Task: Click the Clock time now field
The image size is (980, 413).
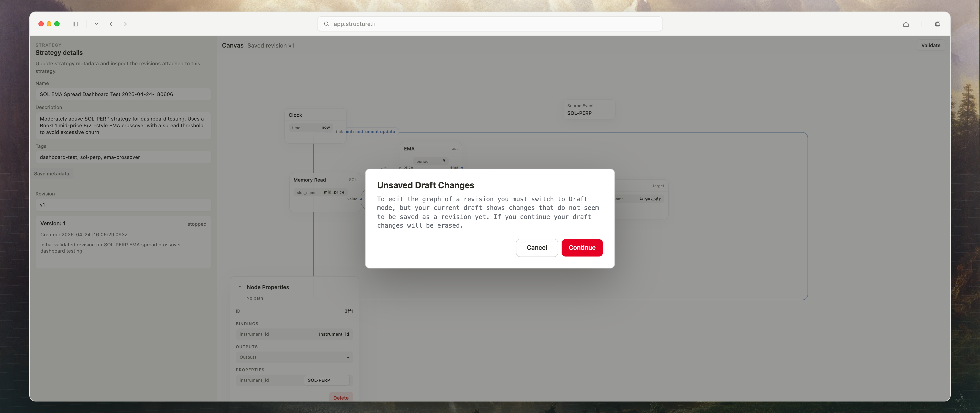Action: [x=311, y=128]
